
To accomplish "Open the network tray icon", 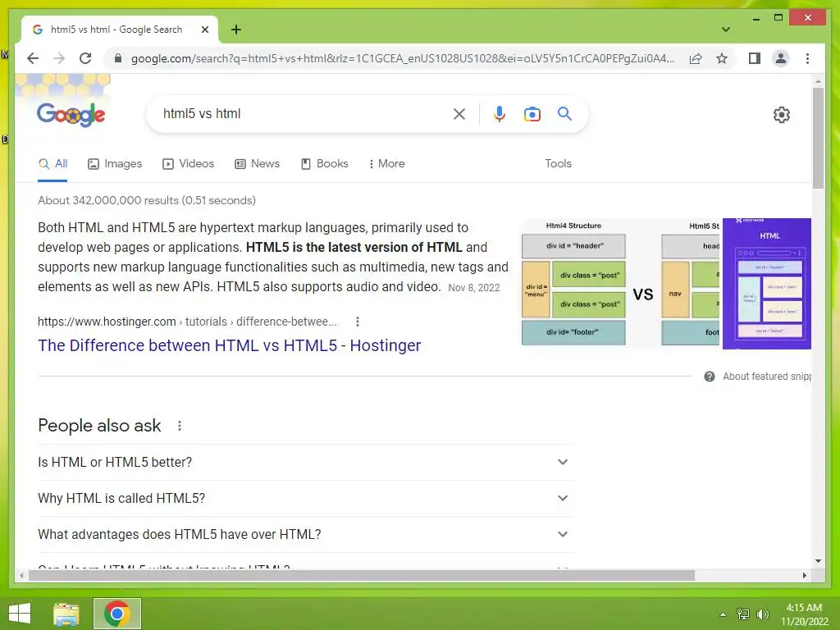I will click(743, 614).
